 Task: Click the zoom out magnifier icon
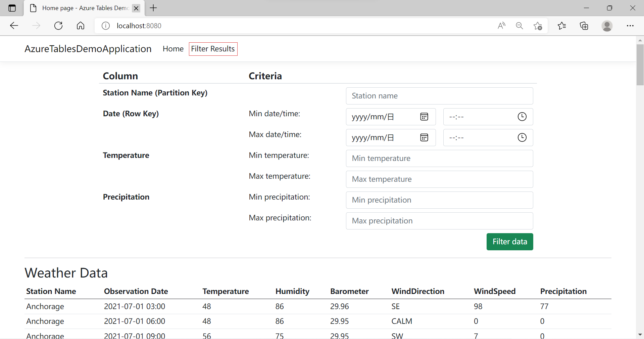pos(519,26)
